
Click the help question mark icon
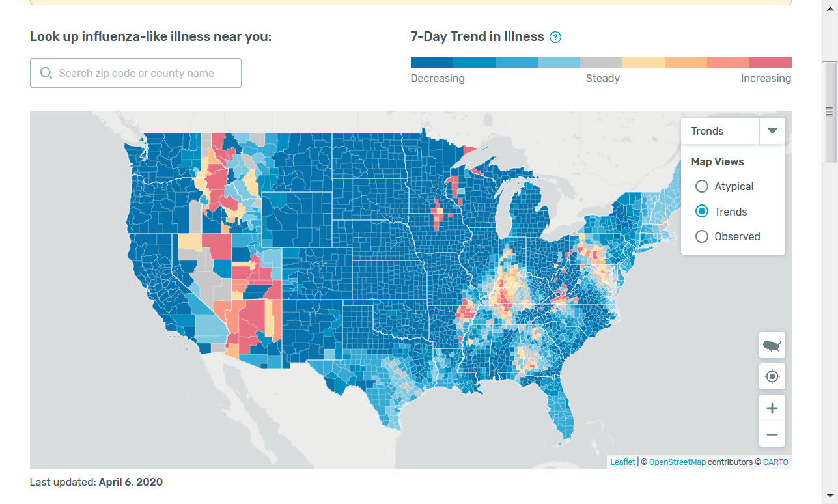tap(555, 37)
